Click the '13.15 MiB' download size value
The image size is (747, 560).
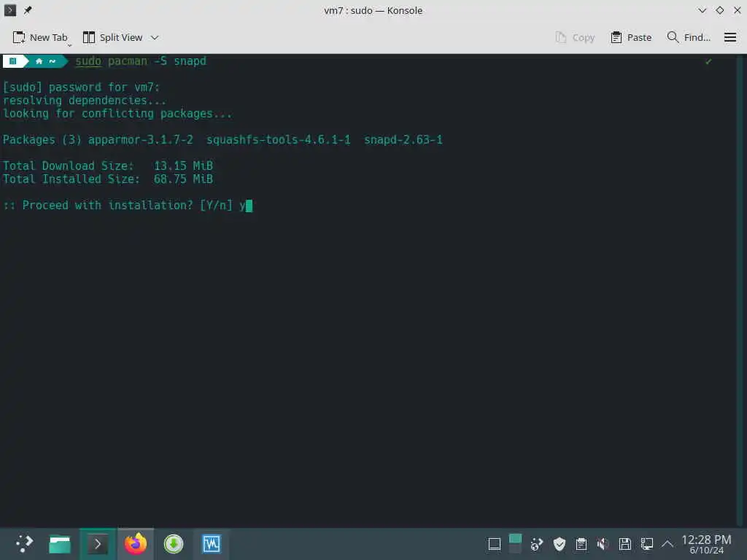point(183,166)
